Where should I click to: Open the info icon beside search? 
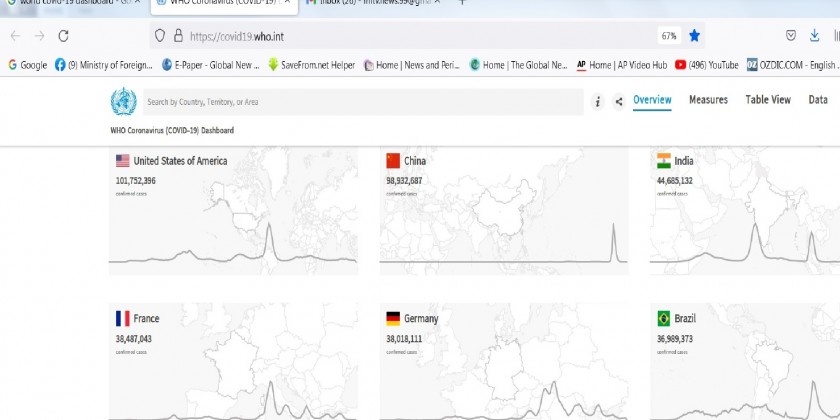598,101
